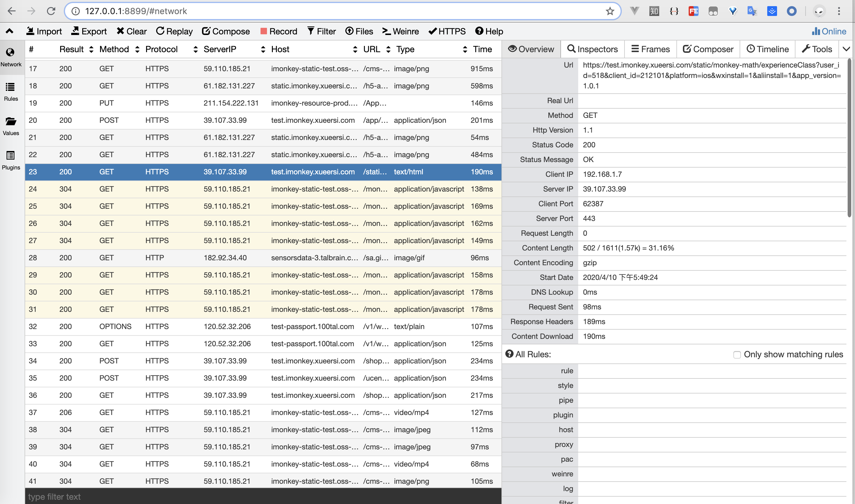
Task: Sort by the Protocol column arrows
Action: pyautogui.click(x=195, y=50)
